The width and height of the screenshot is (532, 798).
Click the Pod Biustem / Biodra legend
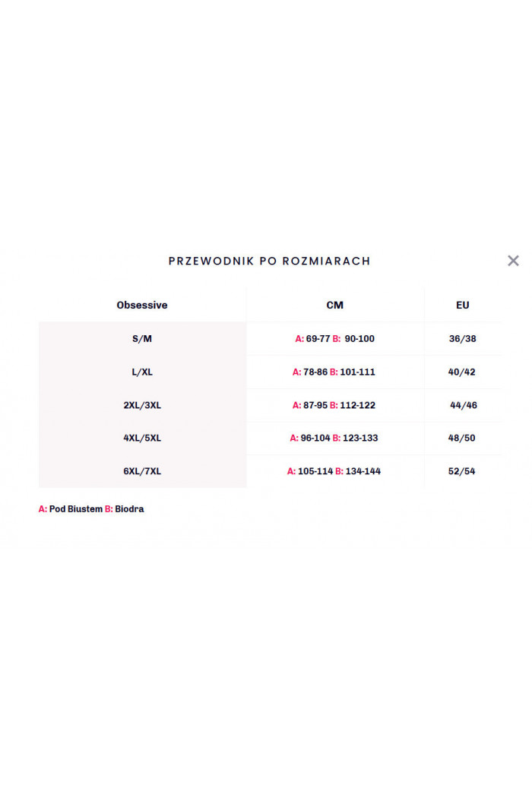coord(91,509)
